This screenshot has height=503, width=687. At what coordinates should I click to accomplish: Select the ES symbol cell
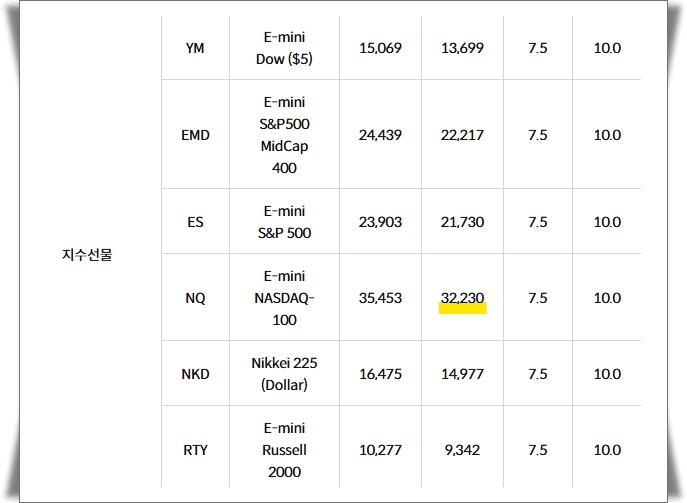(x=195, y=222)
